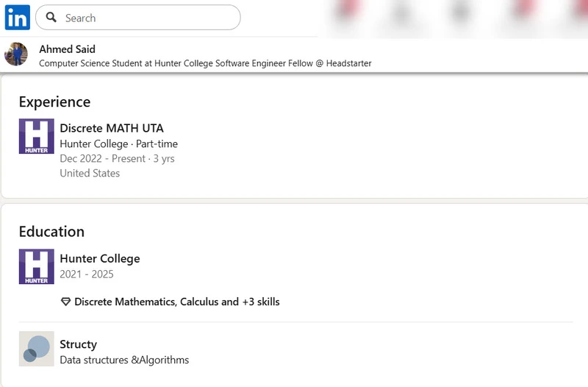Open Hunter College under Education
This screenshot has width=588, height=387.
(x=99, y=258)
